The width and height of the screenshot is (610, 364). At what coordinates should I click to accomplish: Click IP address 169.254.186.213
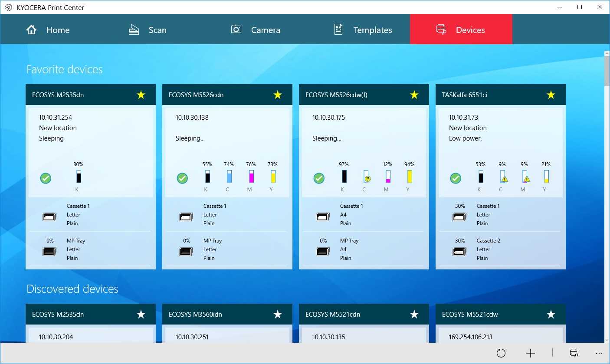pyautogui.click(x=471, y=337)
